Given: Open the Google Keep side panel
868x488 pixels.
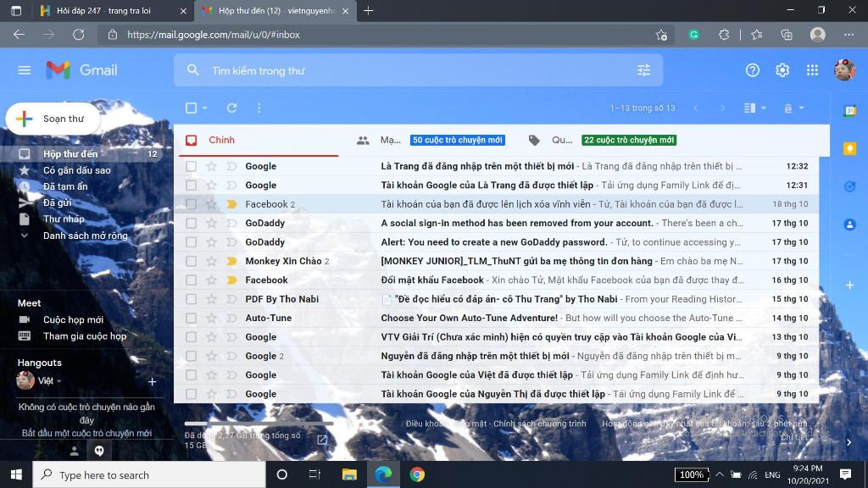Looking at the screenshot, I should (849, 148).
